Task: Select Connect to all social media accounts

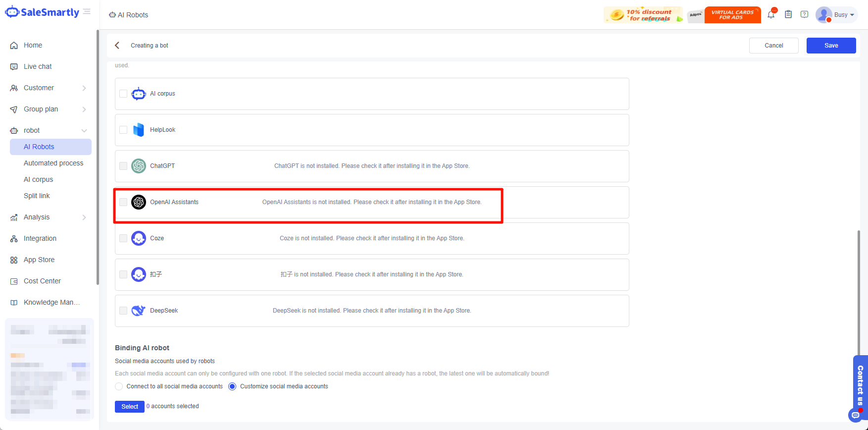Action: [x=119, y=386]
